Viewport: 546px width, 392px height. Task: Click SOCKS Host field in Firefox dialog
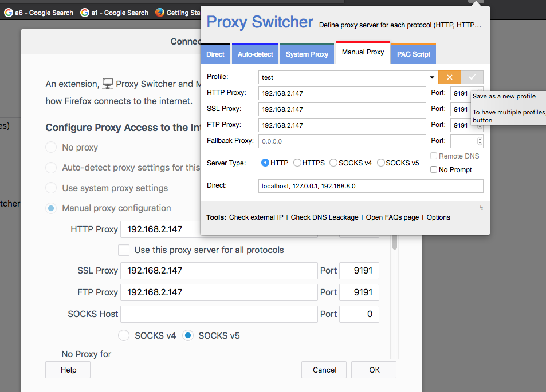pos(219,314)
